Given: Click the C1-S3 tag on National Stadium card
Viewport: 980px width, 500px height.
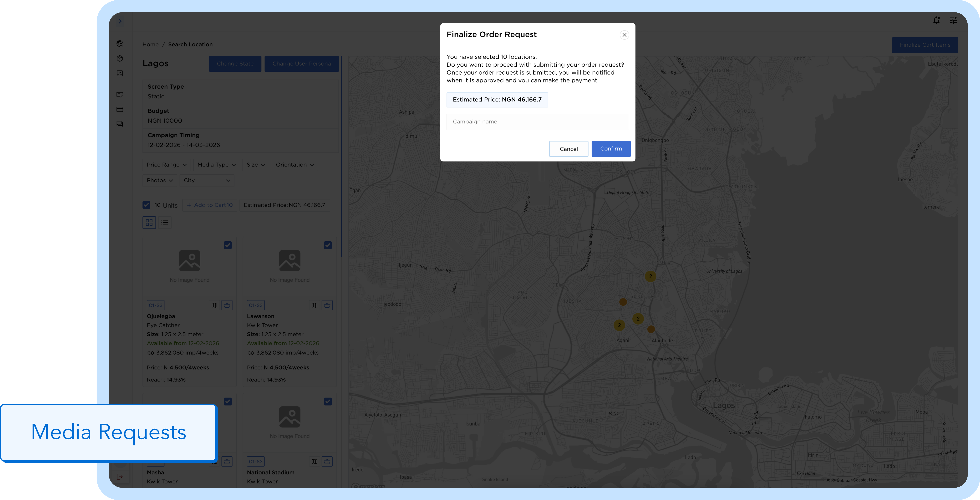Looking at the screenshot, I should pyautogui.click(x=256, y=462).
